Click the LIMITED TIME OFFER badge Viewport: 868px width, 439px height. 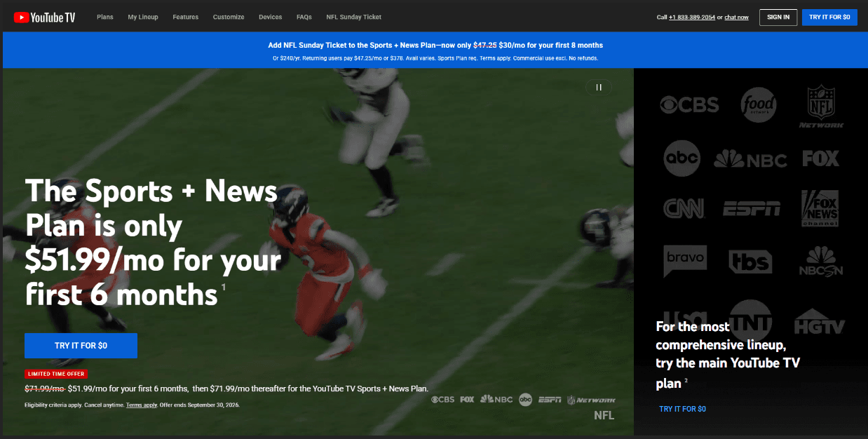pyautogui.click(x=56, y=374)
